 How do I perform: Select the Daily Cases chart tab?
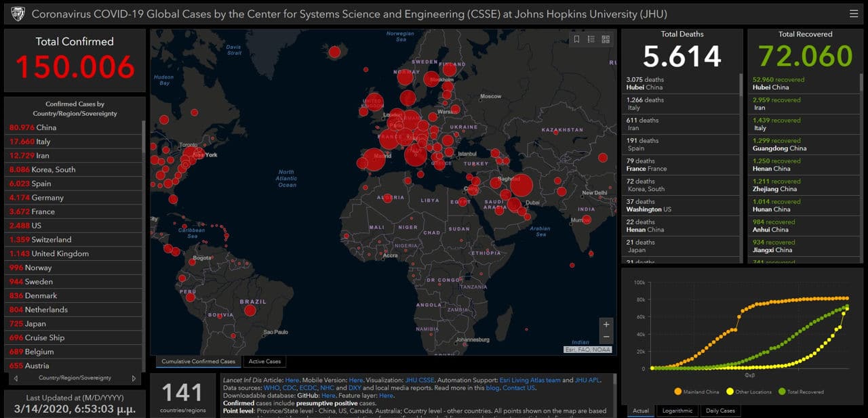click(x=719, y=411)
